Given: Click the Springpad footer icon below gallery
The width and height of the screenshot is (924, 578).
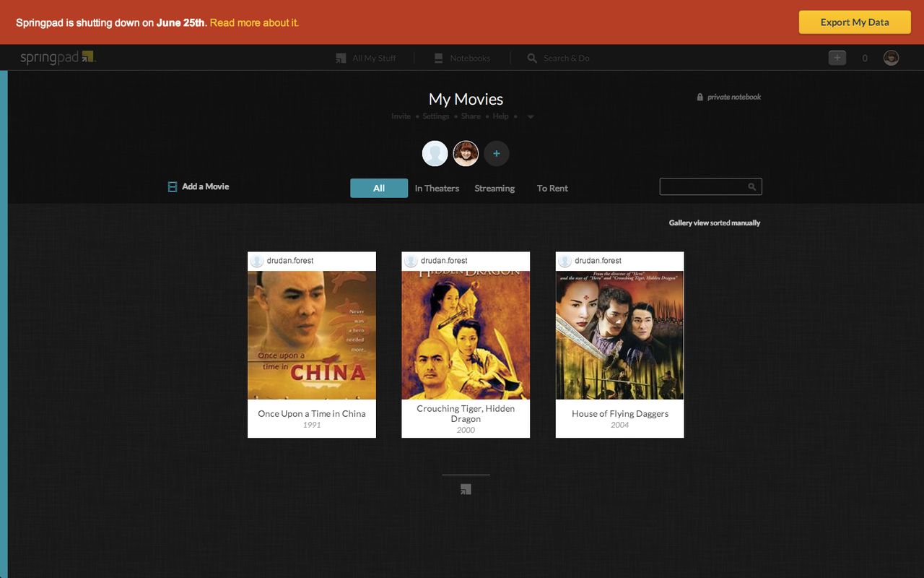Looking at the screenshot, I should click(466, 489).
